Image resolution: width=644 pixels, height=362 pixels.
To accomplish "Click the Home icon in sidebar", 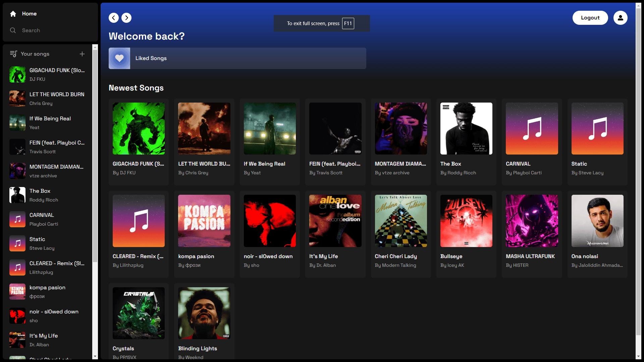I will 13,14.
